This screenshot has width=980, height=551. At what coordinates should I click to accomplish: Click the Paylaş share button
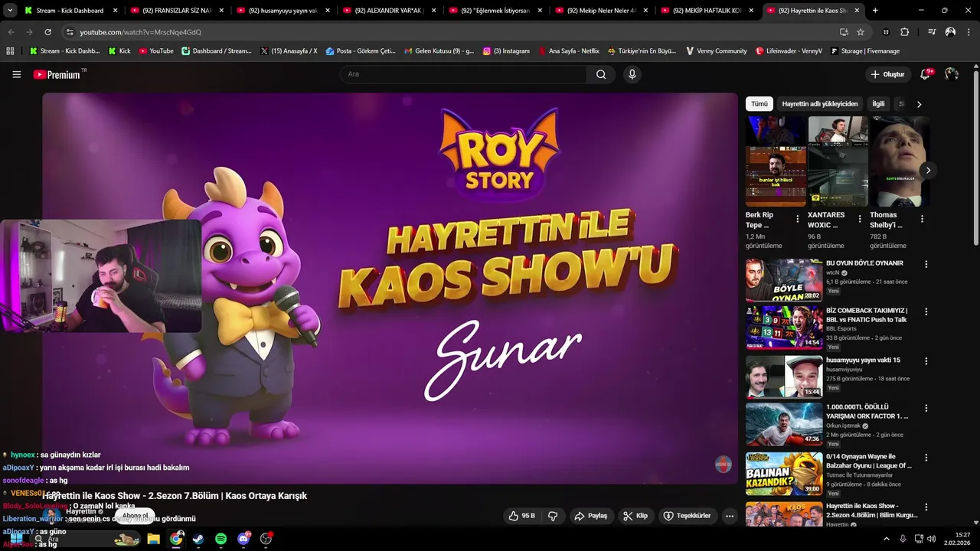click(x=590, y=516)
